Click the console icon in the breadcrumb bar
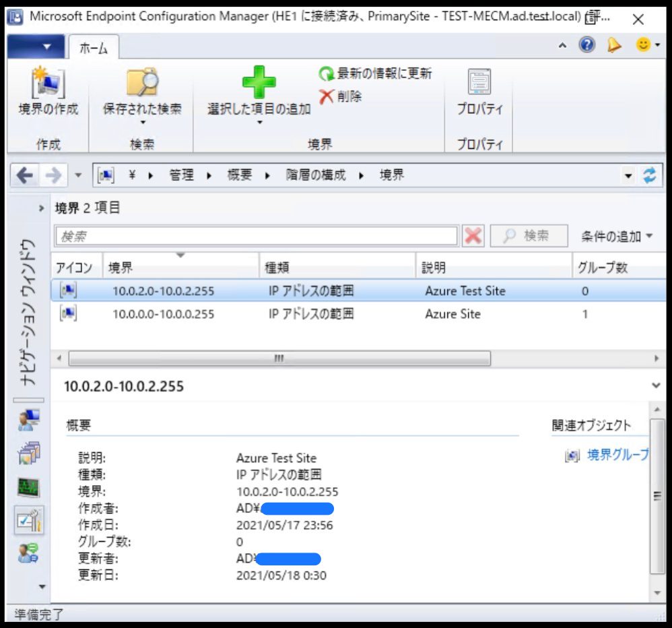This screenshot has width=672, height=628. 106,175
